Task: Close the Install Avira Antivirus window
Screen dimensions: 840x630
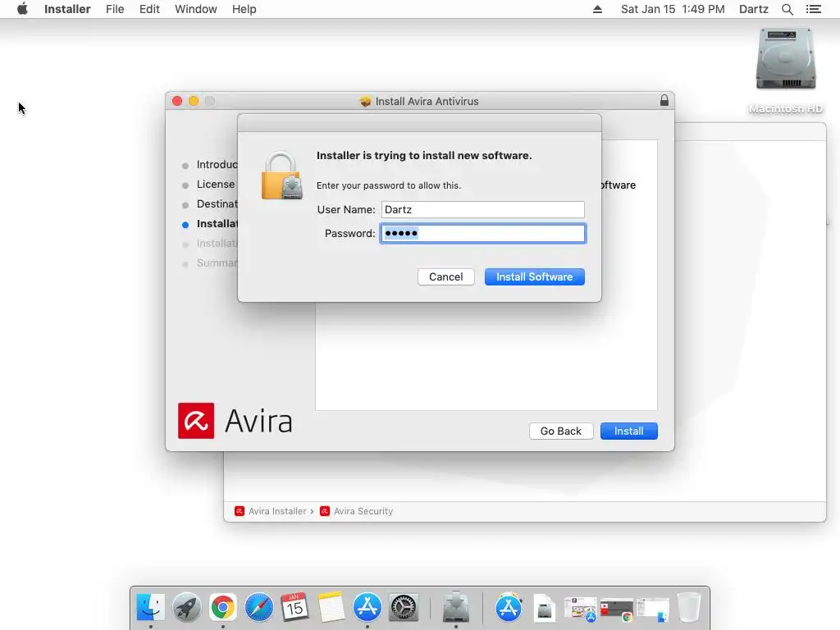Action: click(x=177, y=101)
